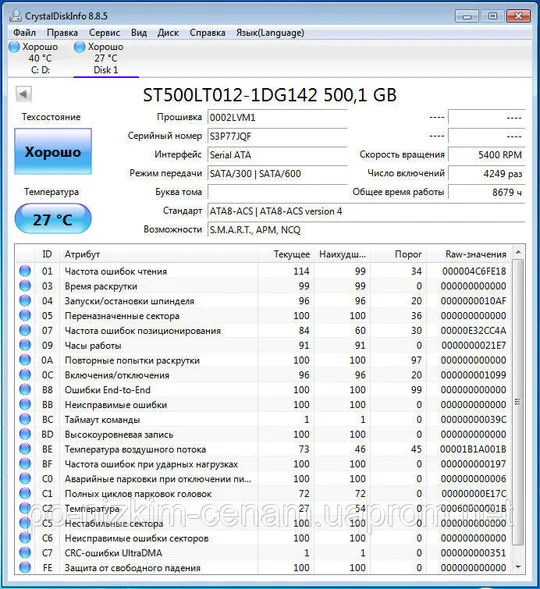Viewport: 540px width, 589px height.
Task: Select raw value 00000E32CC4A
Action: click(474, 331)
